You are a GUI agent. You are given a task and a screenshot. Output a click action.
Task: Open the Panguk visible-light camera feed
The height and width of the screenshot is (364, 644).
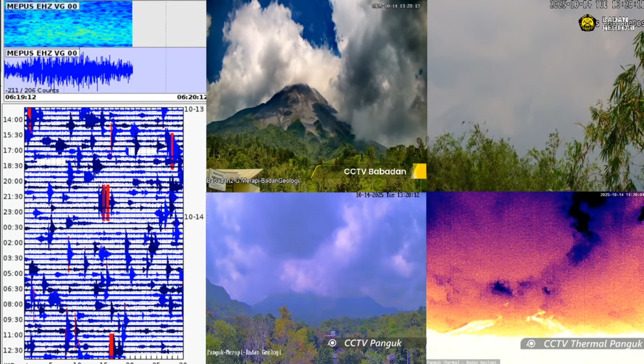pos(316,270)
